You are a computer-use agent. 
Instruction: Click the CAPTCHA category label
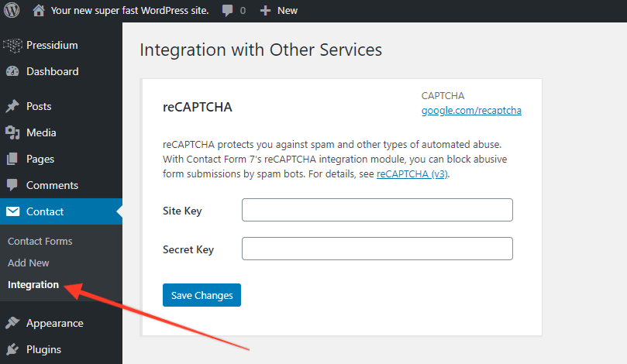tap(443, 96)
